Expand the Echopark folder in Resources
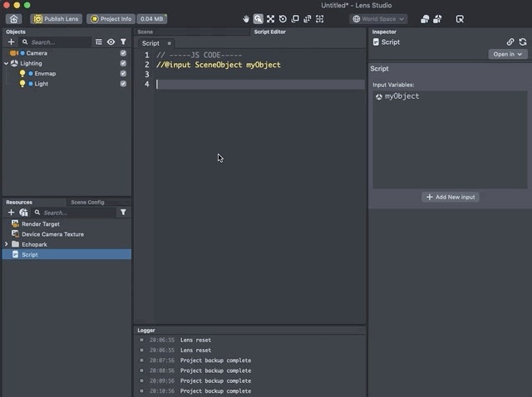The height and width of the screenshot is (397, 532). point(7,244)
